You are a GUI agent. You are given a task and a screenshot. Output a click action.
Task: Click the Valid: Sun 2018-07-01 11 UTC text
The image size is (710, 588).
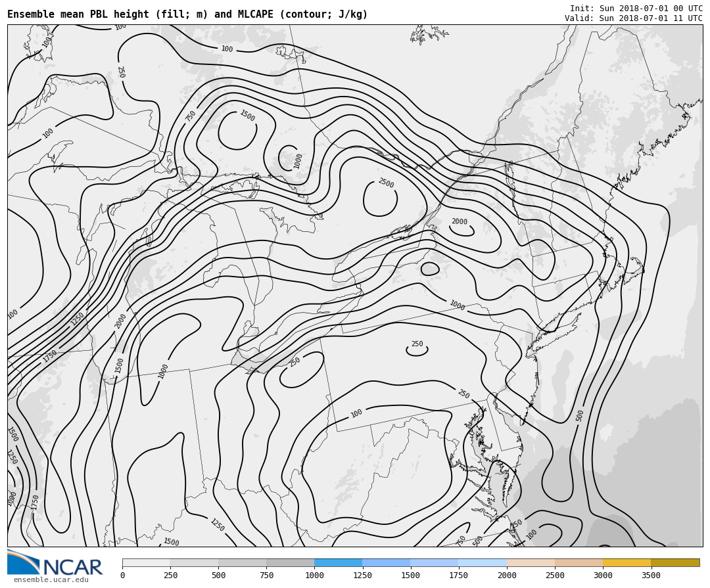(634, 18)
